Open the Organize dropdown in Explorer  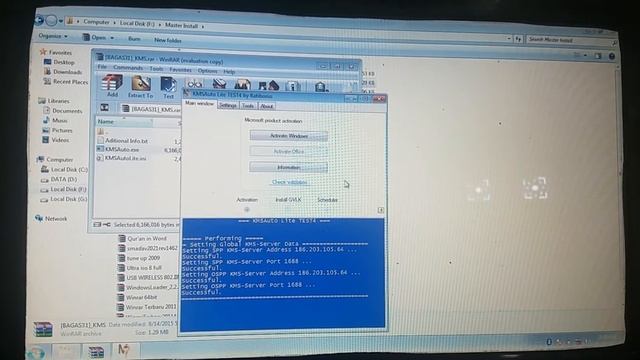(53, 36)
